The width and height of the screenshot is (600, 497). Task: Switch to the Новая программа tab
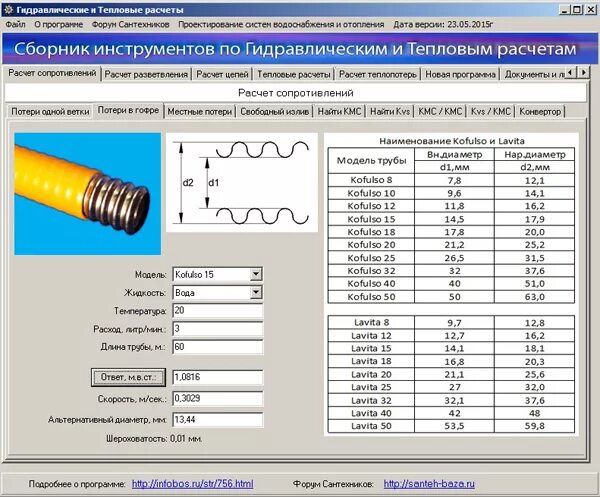pyautogui.click(x=460, y=74)
